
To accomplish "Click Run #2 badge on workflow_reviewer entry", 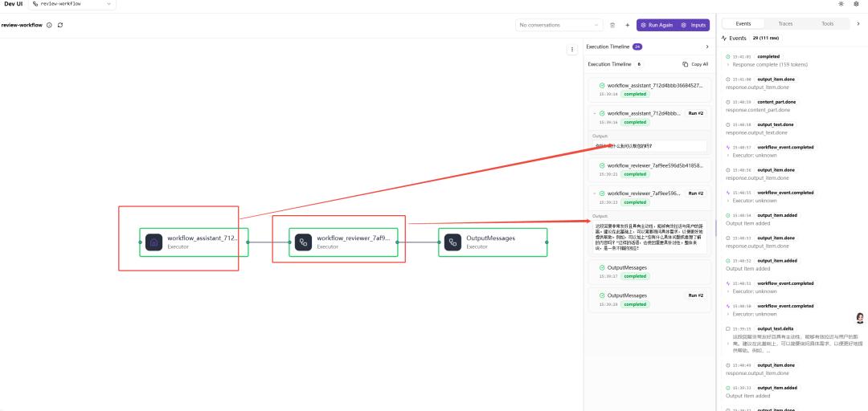I will (696, 193).
